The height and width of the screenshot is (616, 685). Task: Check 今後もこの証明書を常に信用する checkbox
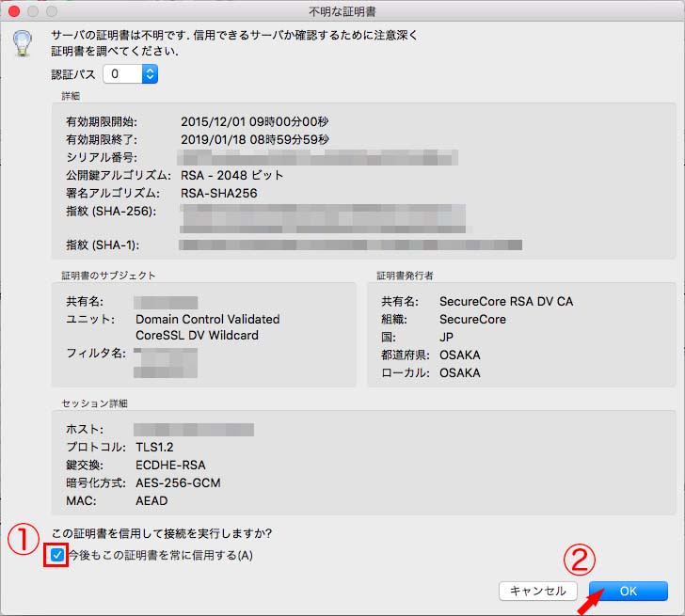[56, 555]
